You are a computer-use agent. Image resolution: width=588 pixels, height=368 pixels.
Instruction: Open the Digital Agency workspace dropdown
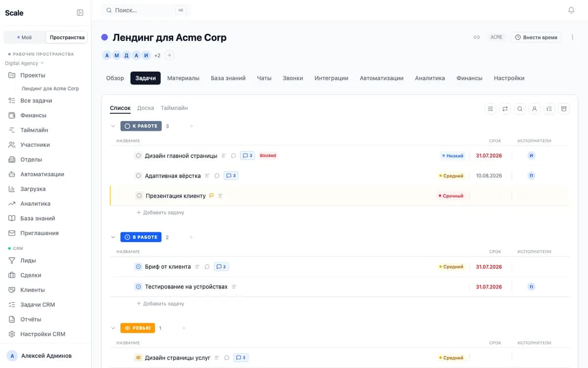tap(24, 63)
